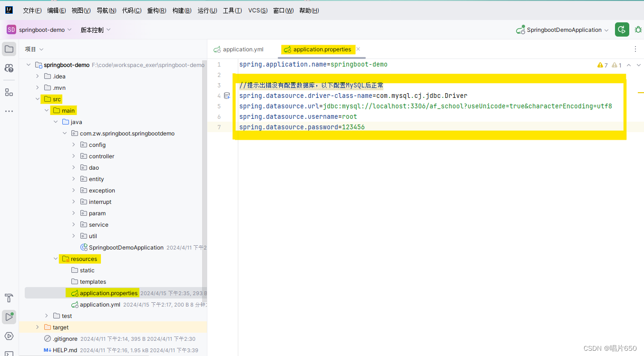The image size is (644, 356).
Task: Switch to the application.yml tab
Action: (242, 49)
